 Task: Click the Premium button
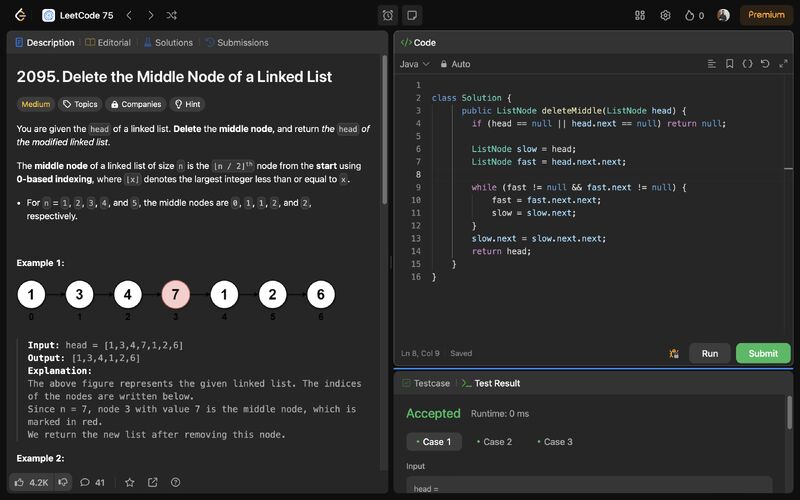coord(766,15)
